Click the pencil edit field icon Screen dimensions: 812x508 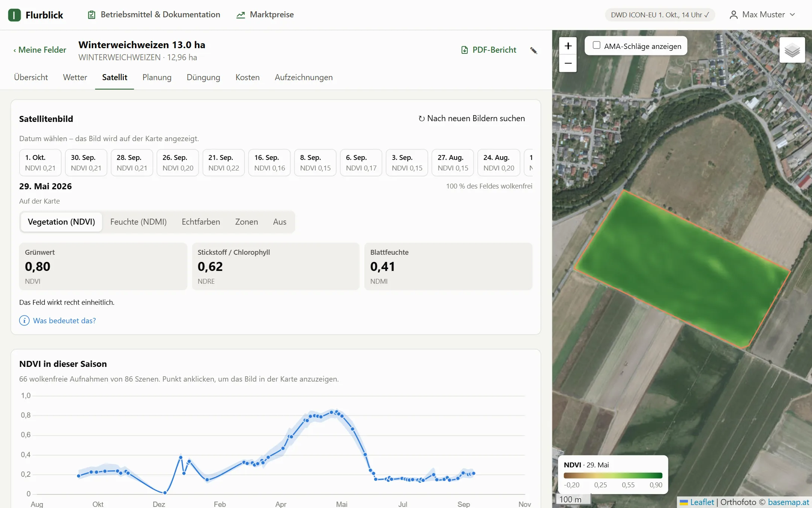pyautogui.click(x=533, y=50)
